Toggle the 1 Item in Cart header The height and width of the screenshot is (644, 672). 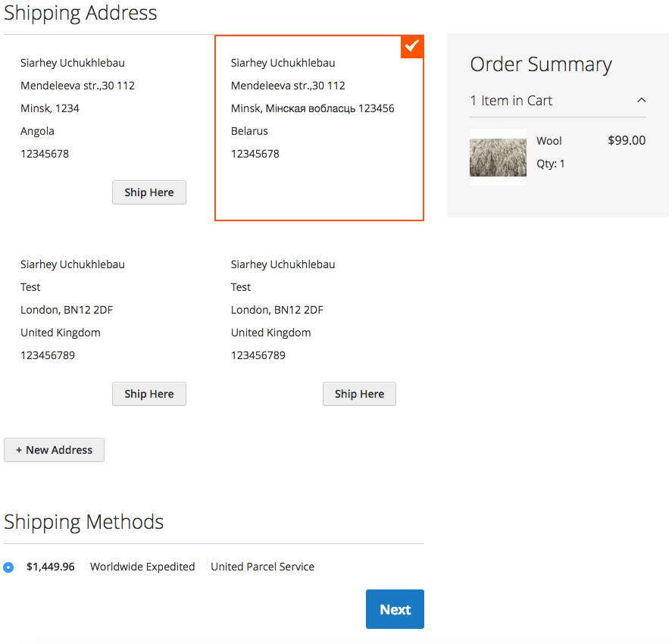(x=511, y=101)
